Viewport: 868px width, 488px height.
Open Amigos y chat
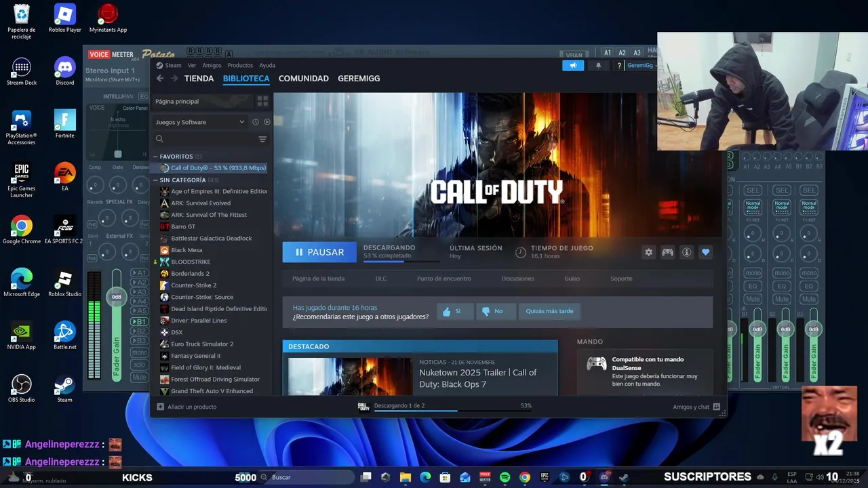click(x=696, y=407)
